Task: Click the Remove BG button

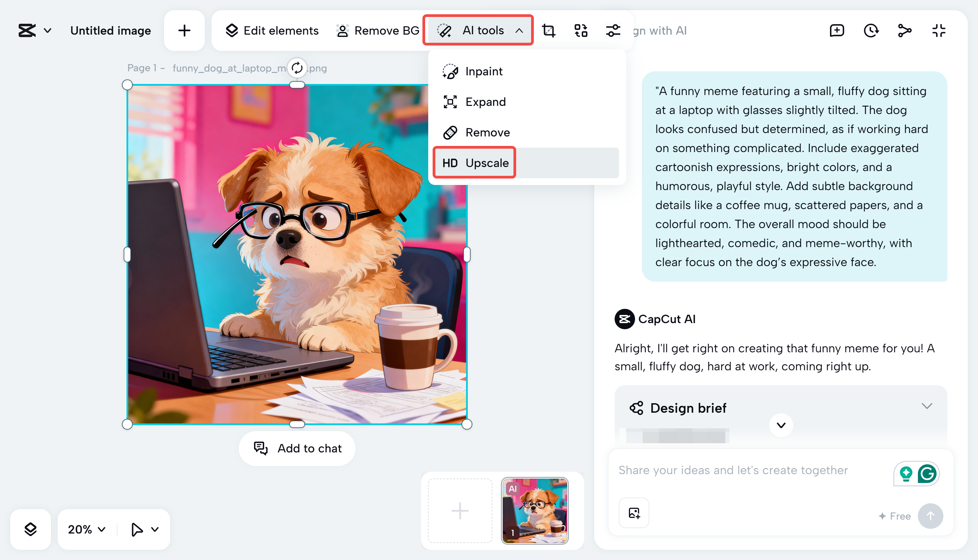Action: click(377, 31)
